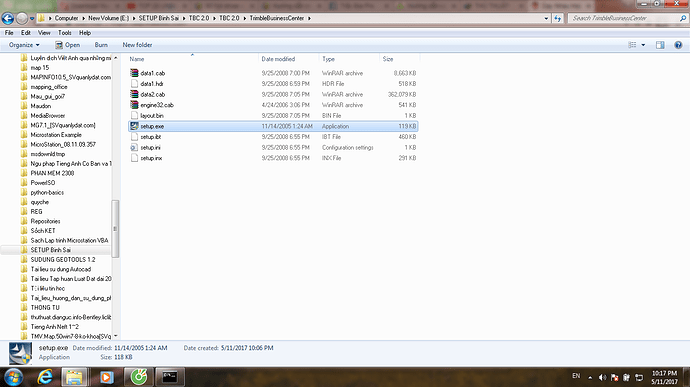The height and width of the screenshot is (387, 690).
Task: Click the data1.cab WinRAR archive icon
Action: [x=134, y=73]
